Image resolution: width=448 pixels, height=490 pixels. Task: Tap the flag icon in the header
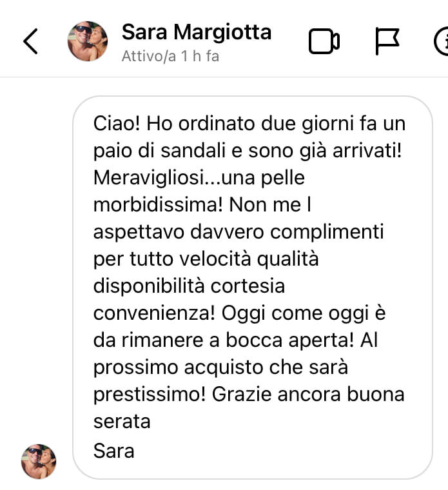[x=387, y=41]
